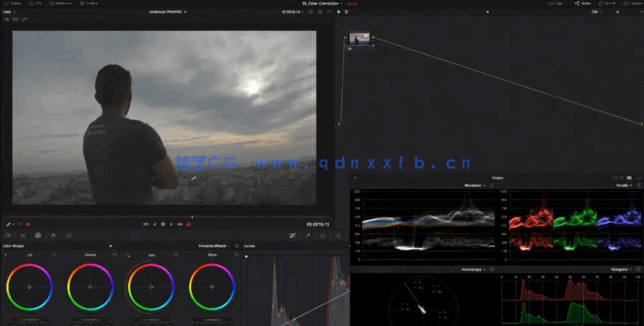Select the pointer tool in node toolbar
Screen dimensions: 644x326
[338, 12]
